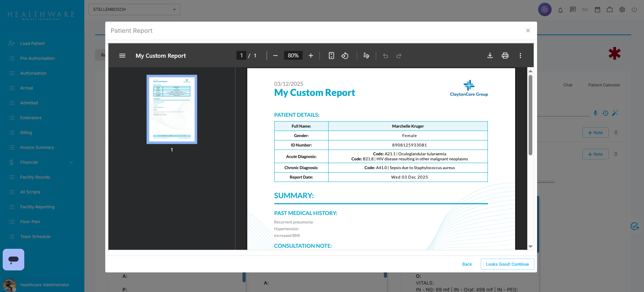Screen dimensions: 644x292
Task: Rotate the PDF page counterclockwise
Action: tap(345, 56)
